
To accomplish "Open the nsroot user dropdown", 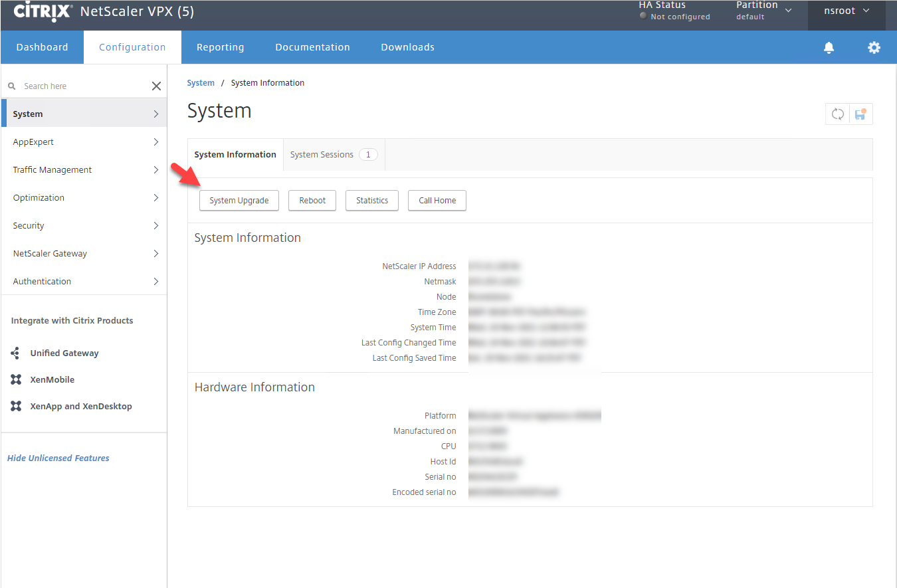I will [x=847, y=11].
